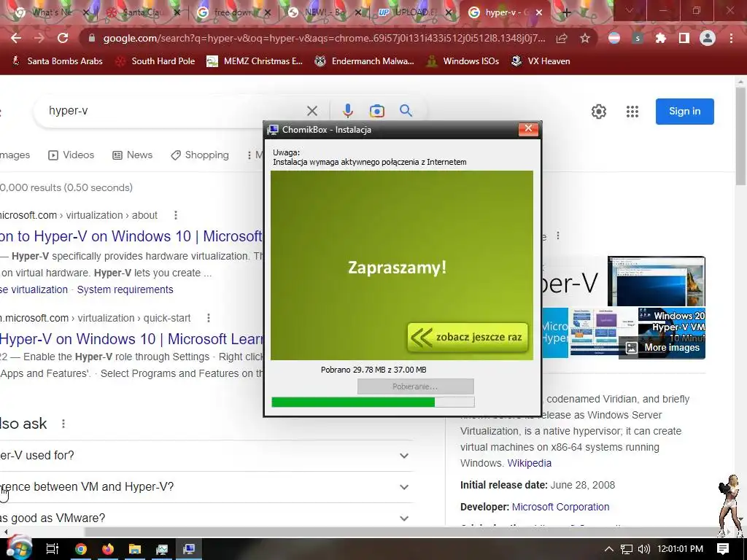Image resolution: width=747 pixels, height=560 pixels.
Task: Open the notification center icon
Action: (x=723, y=549)
